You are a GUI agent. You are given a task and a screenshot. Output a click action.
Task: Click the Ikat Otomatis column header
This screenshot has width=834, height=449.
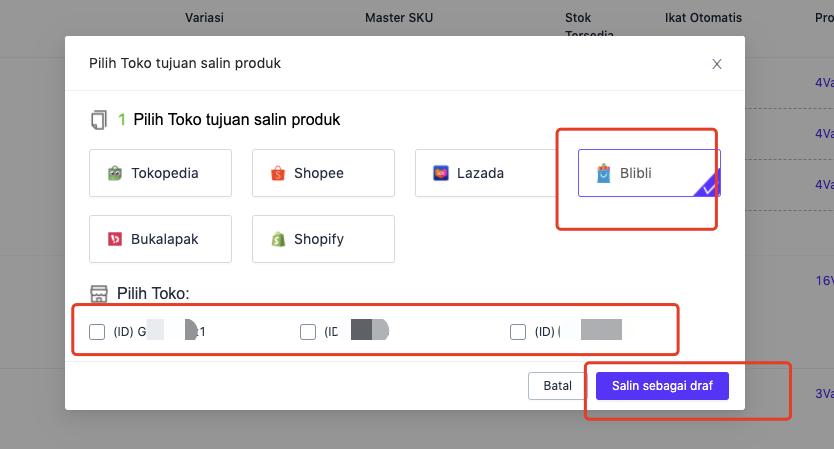click(703, 18)
